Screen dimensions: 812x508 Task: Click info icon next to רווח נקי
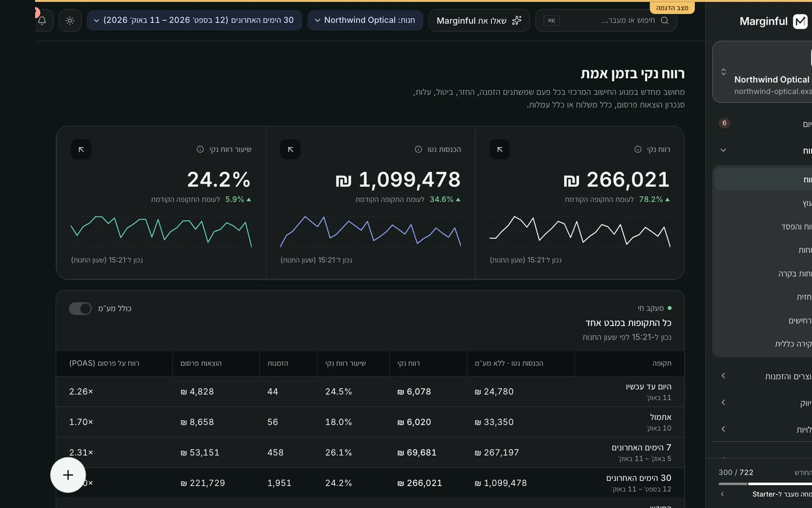coord(638,149)
